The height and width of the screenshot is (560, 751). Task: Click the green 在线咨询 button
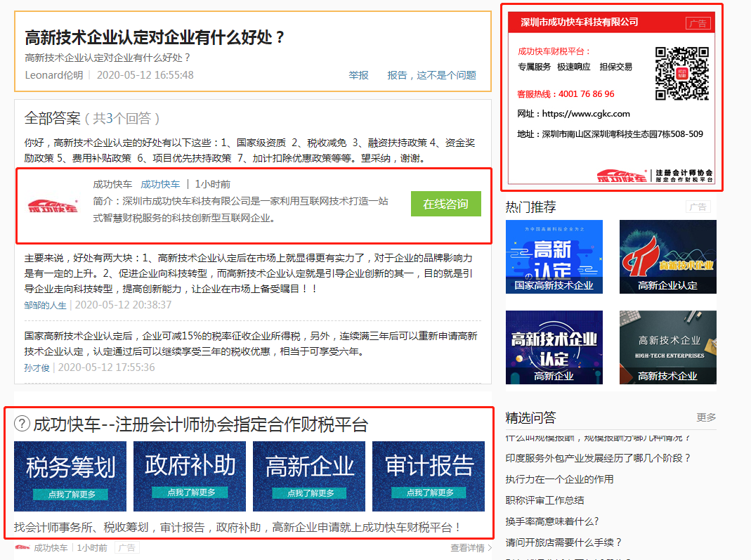pos(445,204)
